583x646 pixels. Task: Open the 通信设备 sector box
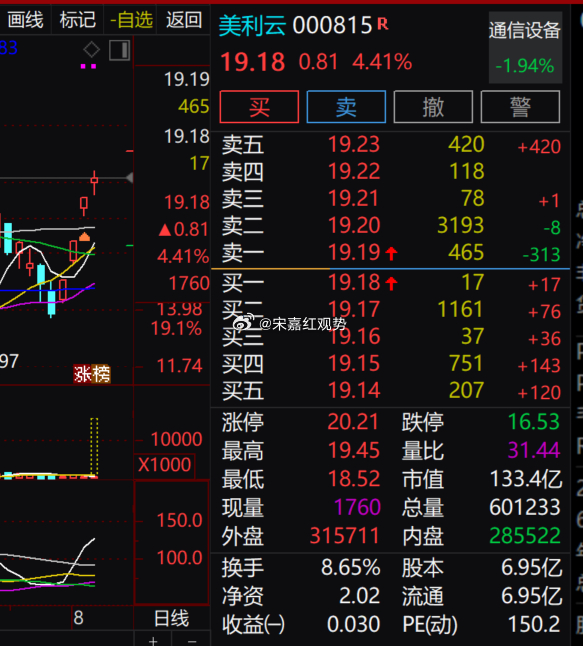525,47
